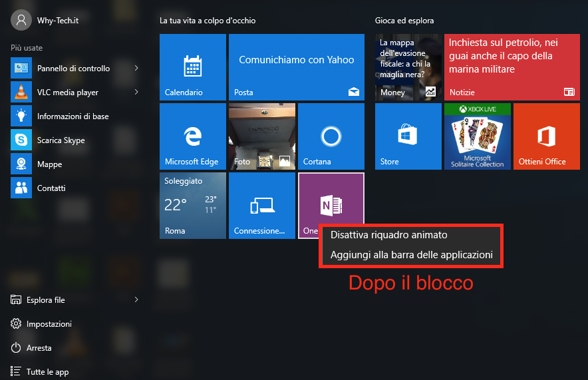
Task: Click Comunichiamo con Yahoo text
Action: click(x=296, y=60)
